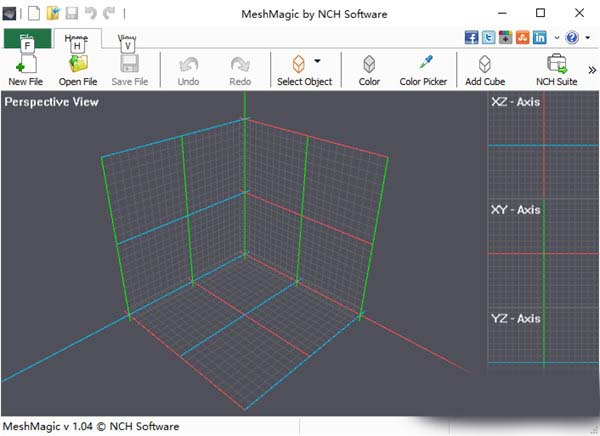Viewport: 600px width, 436px height.
Task: Select the XZ - Axis view panel
Action: click(x=543, y=145)
